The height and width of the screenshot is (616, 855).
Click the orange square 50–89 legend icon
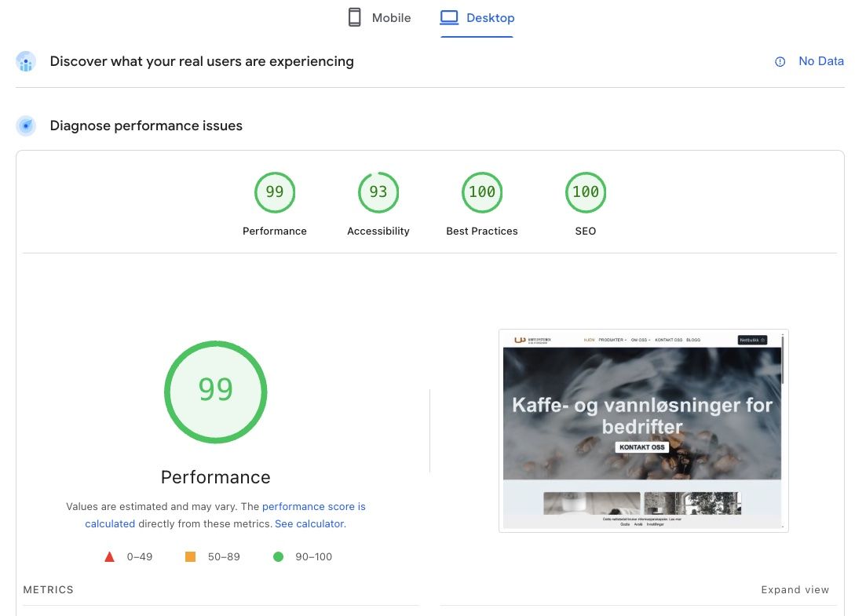tap(190, 557)
